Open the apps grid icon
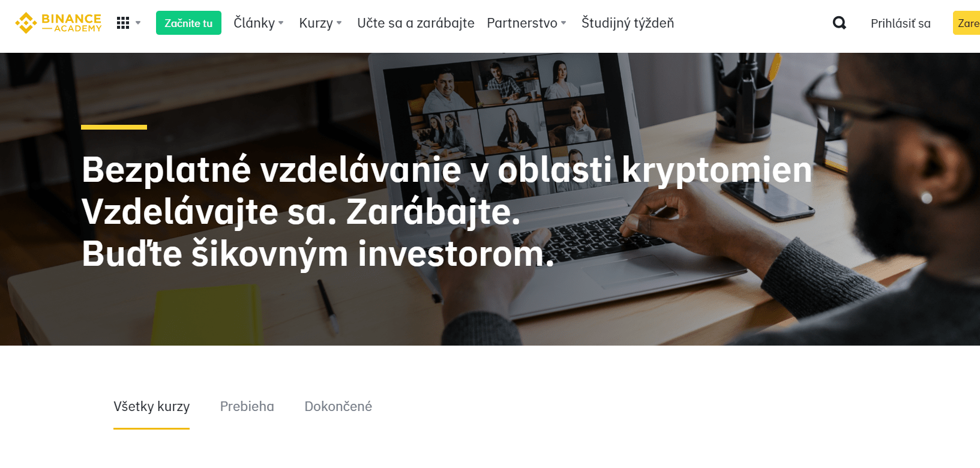 coord(123,23)
